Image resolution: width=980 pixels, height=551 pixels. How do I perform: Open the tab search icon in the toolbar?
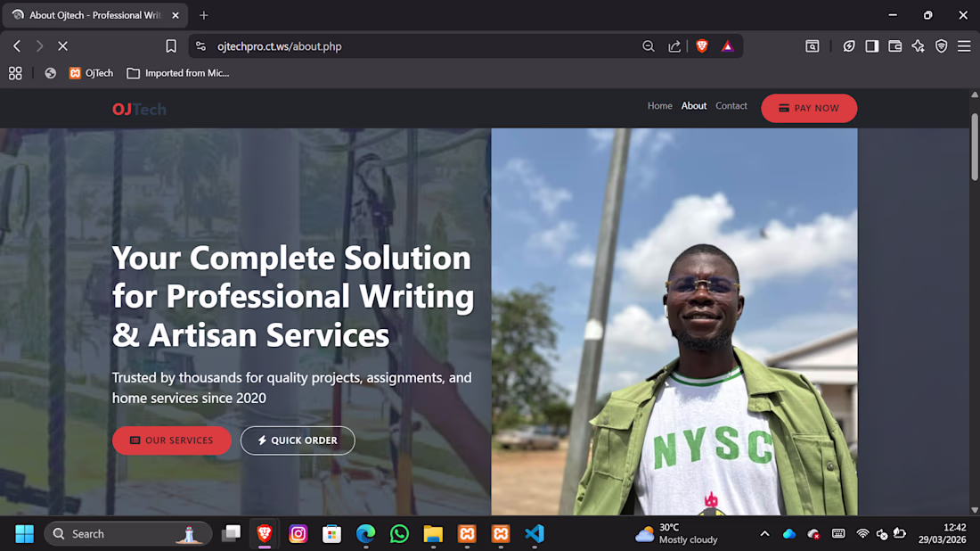click(x=812, y=46)
